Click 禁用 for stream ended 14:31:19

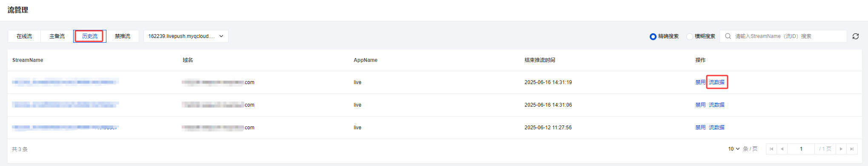point(700,82)
